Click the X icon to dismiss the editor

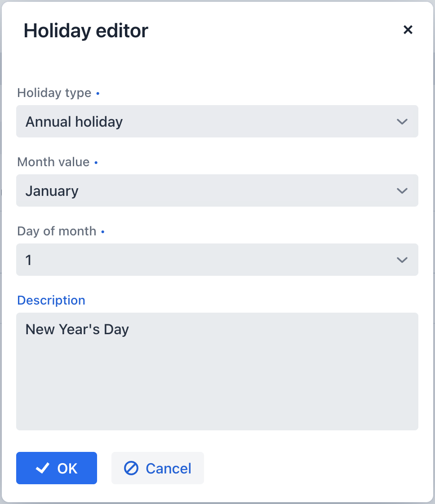point(408,30)
